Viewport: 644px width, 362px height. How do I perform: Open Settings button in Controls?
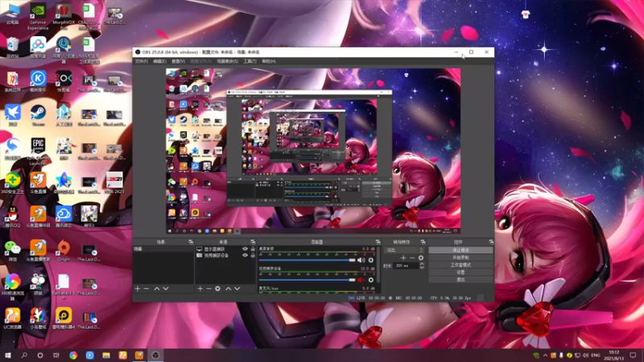[460, 272]
